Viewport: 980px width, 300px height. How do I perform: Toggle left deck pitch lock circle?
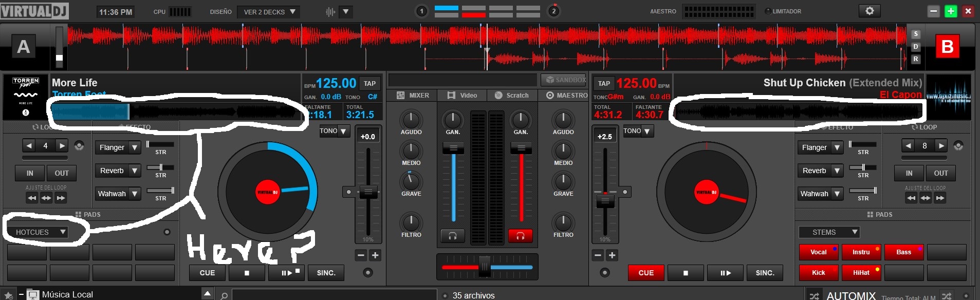[x=349, y=192]
